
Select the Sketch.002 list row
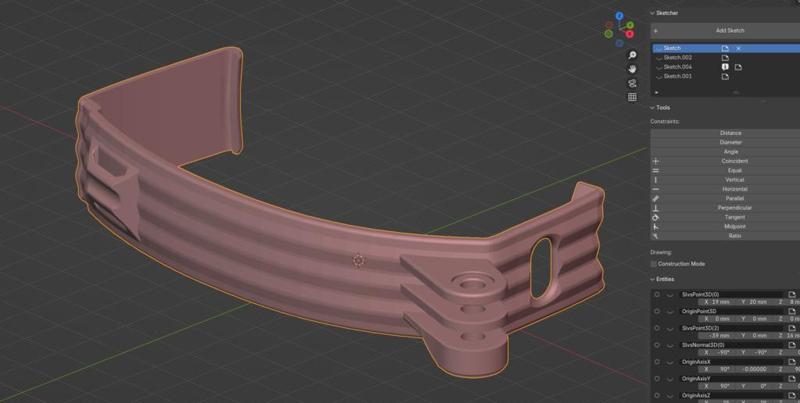point(726,58)
